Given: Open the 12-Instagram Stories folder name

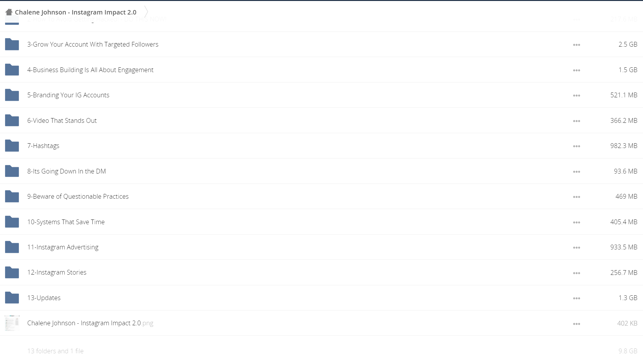Looking at the screenshot, I should click(57, 272).
